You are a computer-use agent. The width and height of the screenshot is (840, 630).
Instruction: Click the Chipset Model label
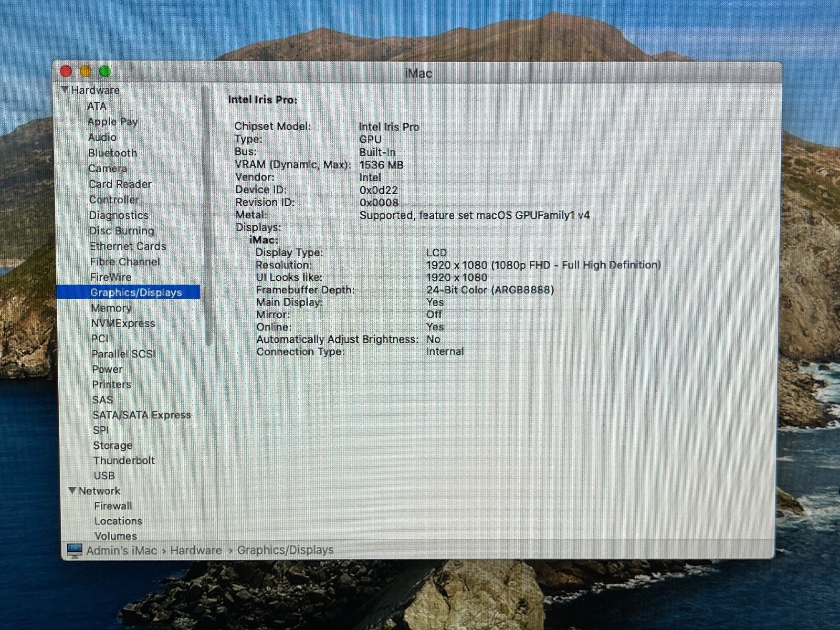pos(272,127)
